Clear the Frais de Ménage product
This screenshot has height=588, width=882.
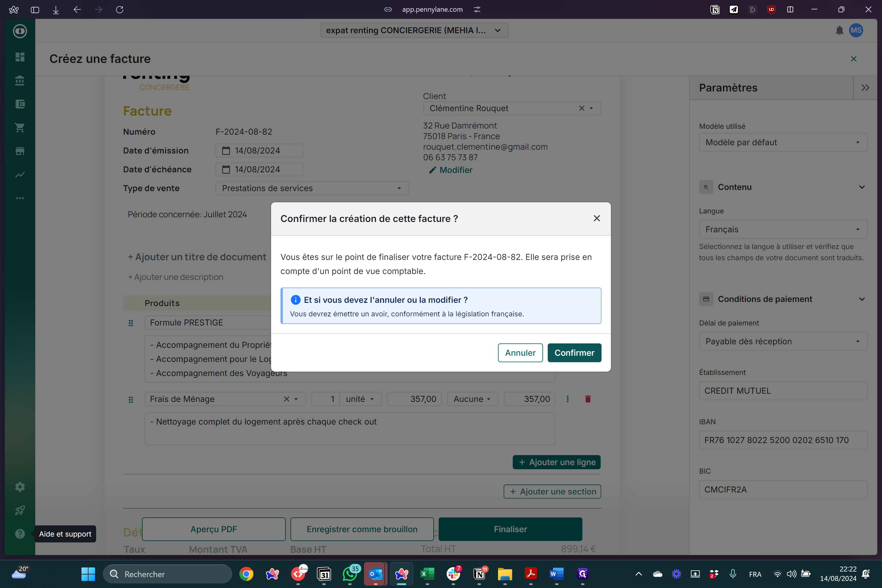coord(286,399)
